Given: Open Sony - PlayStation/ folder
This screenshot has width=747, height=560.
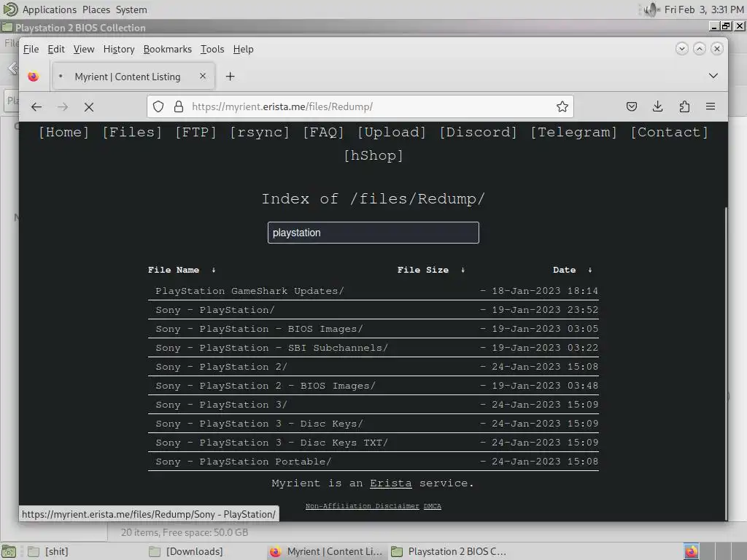Looking at the screenshot, I should coord(215,310).
